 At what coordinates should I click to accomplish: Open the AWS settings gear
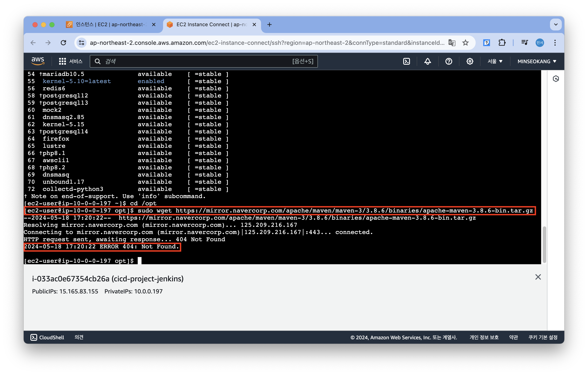(x=470, y=61)
